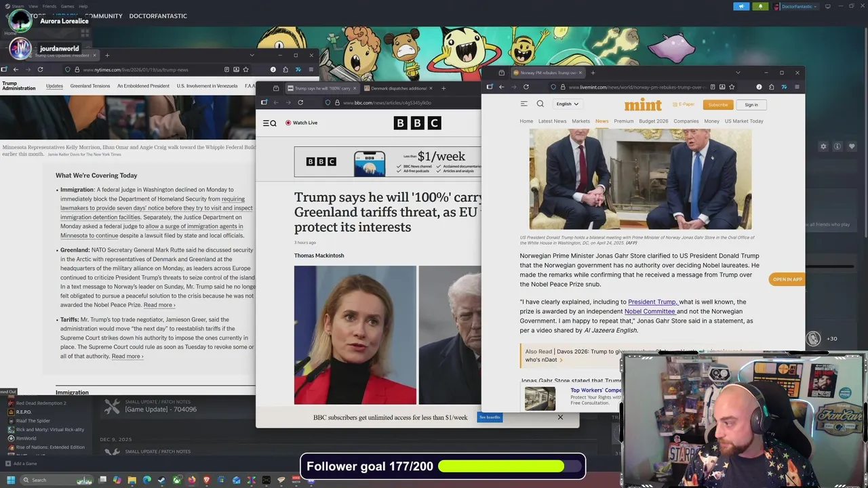Screen dimensions: 868x488
Task: Bookmark the Livemint page with star icon
Action: pos(732,87)
